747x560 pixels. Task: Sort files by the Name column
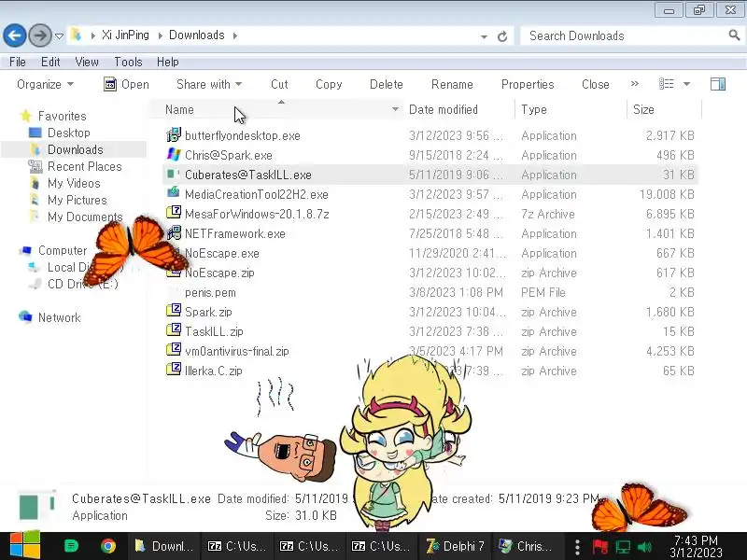tap(179, 109)
